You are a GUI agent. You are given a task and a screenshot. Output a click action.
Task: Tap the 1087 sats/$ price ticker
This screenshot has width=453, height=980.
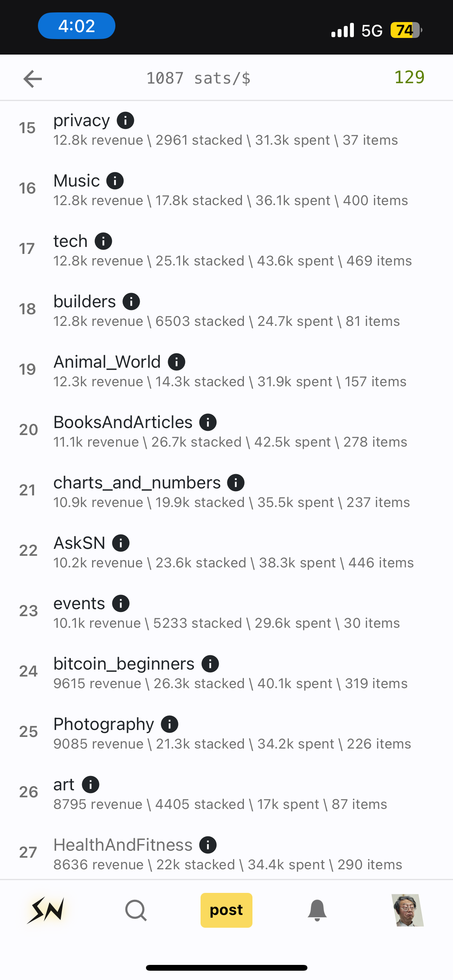click(x=198, y=79)
